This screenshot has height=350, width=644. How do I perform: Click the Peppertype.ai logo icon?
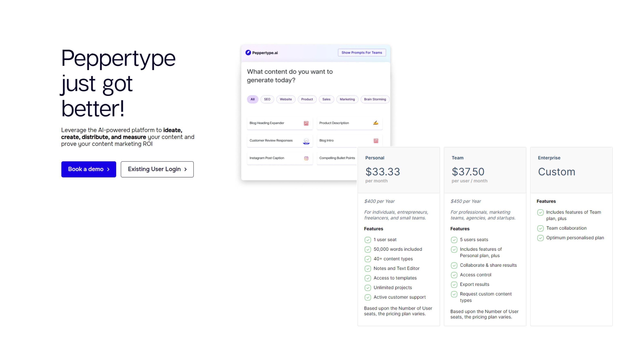[248, 53]
